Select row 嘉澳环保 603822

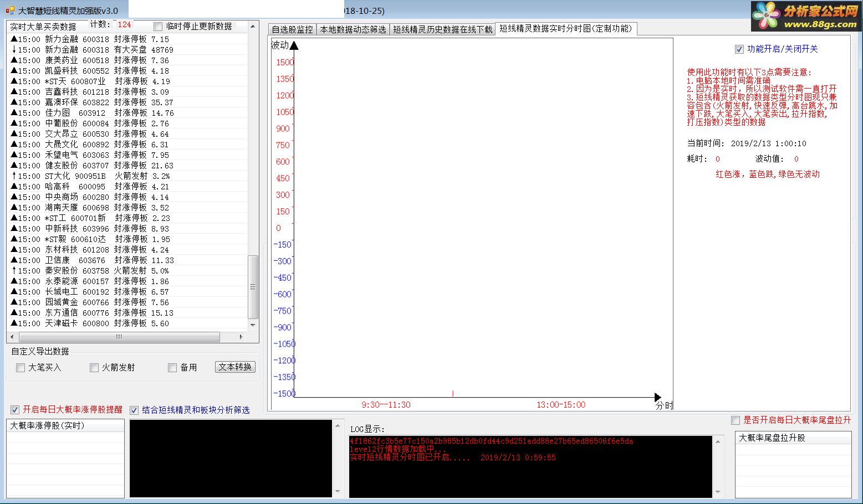127,102
